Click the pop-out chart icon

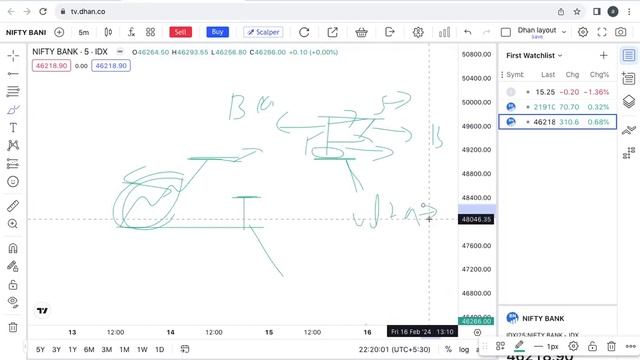coord(333,32)
